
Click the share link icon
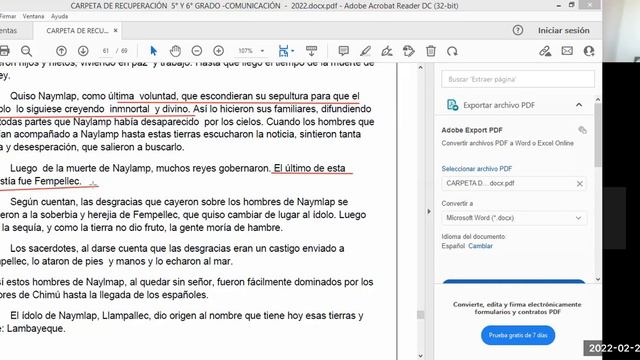[545, 51]
